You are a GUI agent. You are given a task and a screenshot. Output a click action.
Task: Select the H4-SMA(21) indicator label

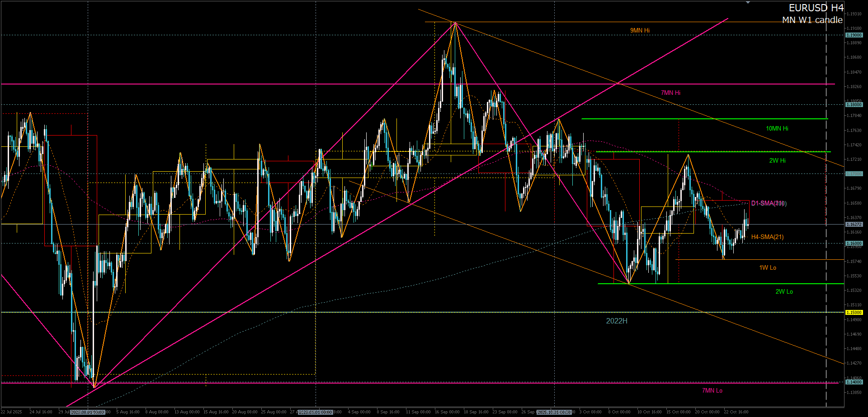tap(767, 237)
